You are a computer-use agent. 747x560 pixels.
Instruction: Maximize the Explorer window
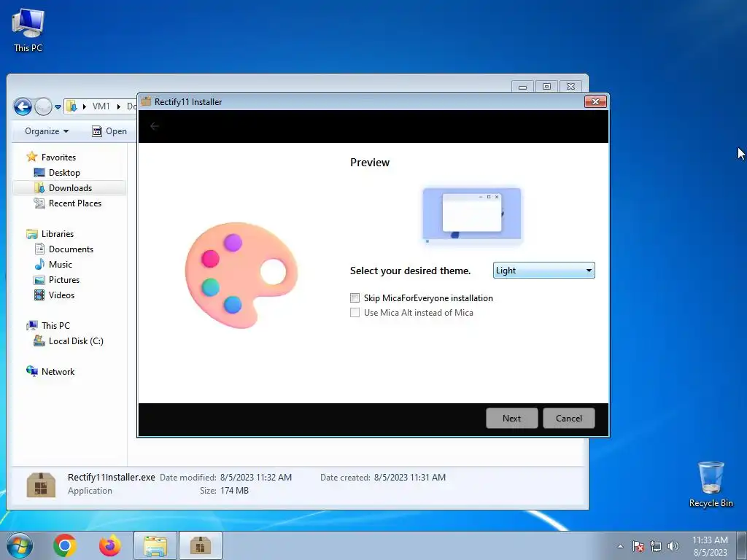point(546,87)
